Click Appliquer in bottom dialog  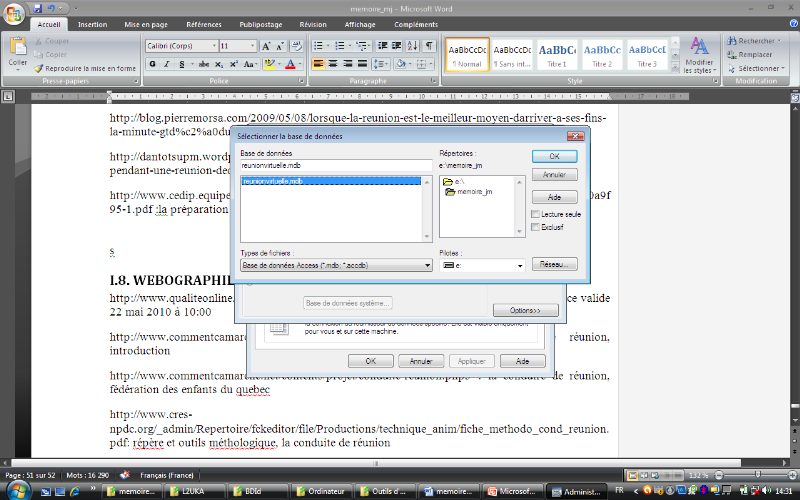click(471, 361)
